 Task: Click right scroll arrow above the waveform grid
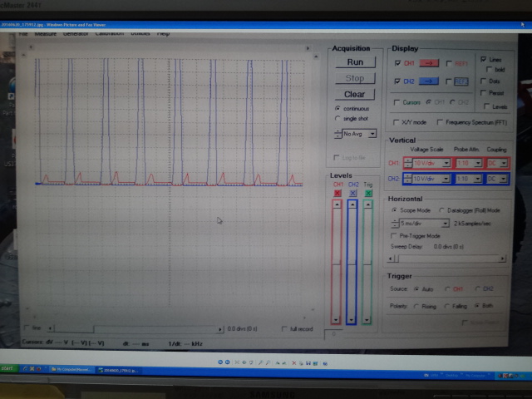pos(308,48)
